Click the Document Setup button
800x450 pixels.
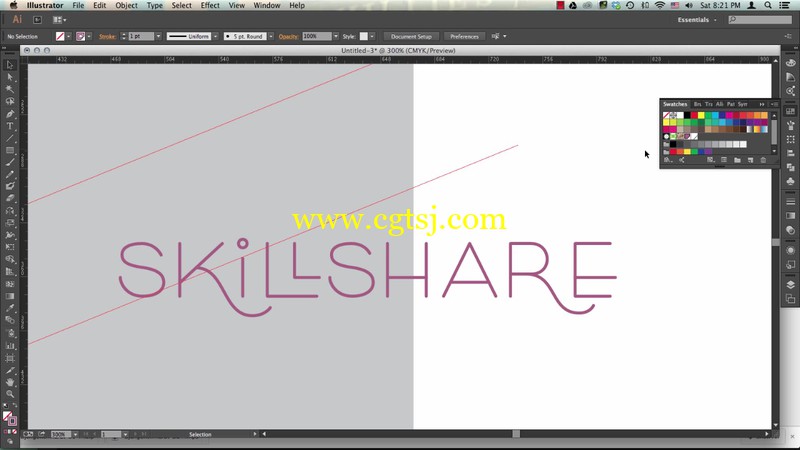(x=411, y=37)
